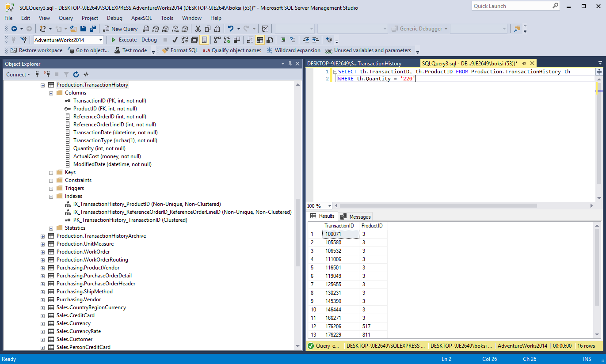Switch to DESKTOP-9JE2649\S...TransactionHistory tab

[x=354, y=64]
